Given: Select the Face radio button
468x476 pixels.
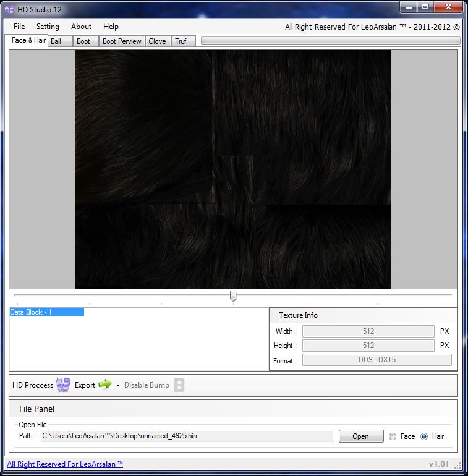Looking at the screenshot, I should point(393,436).
